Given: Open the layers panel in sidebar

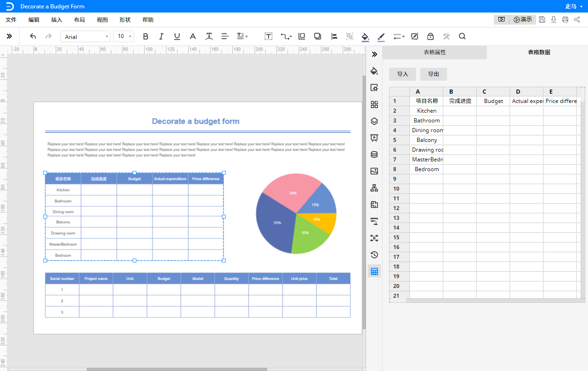Looking at the screenshot, I should tap(374, 121).
